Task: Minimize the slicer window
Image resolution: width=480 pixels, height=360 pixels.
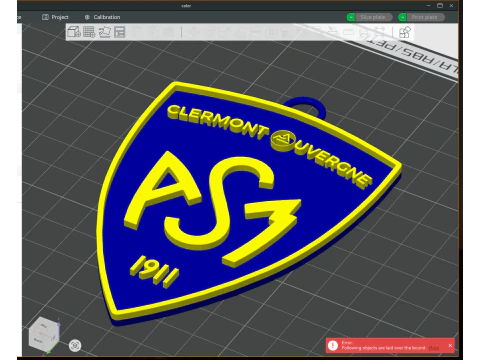Action: click(429, 5)
